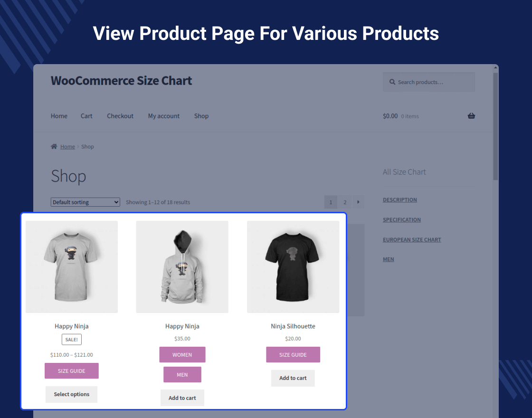Click the Happy Ninja hoodie thumbnail
Viewport: 532px width, 418px height.
(182, 266)
